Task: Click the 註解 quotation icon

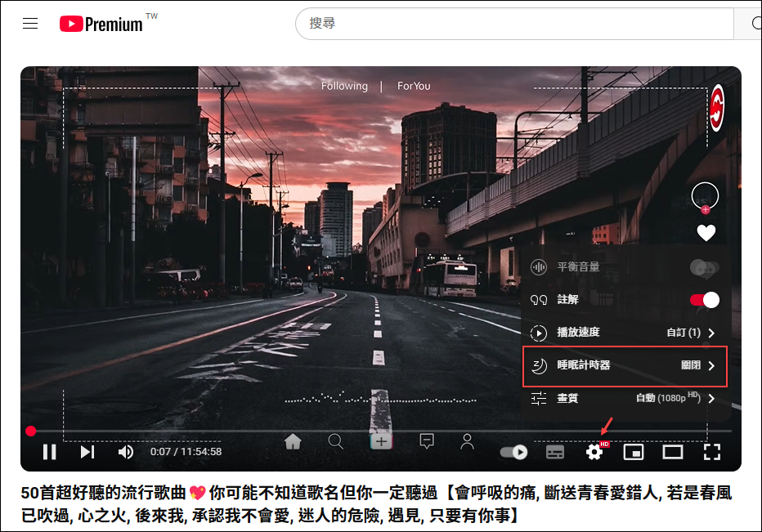Action: (539, 300)
